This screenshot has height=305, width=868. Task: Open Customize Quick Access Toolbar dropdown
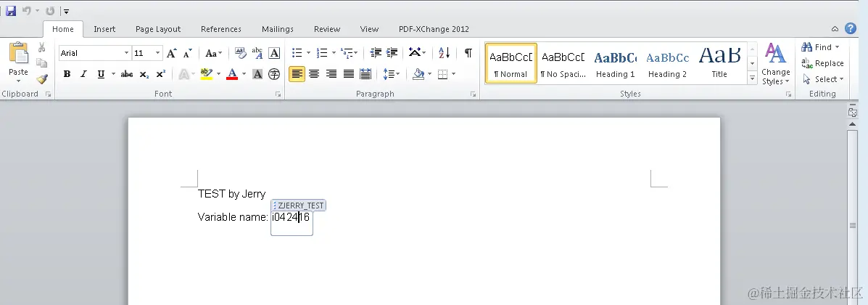click(x=66, y=11)
